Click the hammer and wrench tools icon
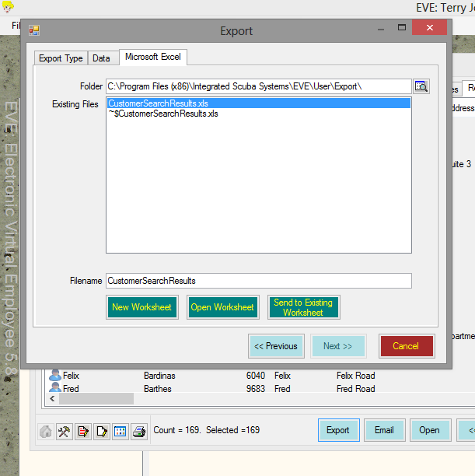Viewport: 475px width, 476px height. [65, 430]
